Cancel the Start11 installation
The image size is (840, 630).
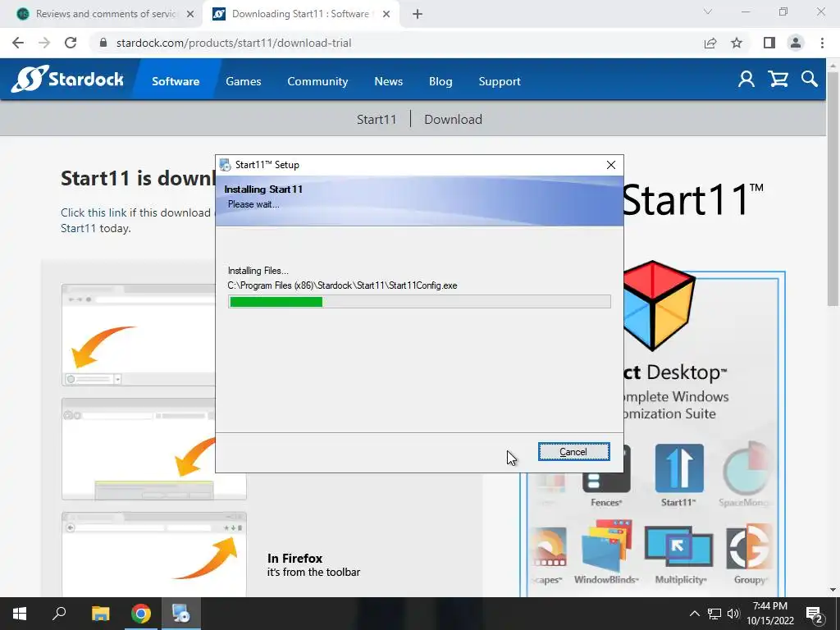(x=573, y=452)
